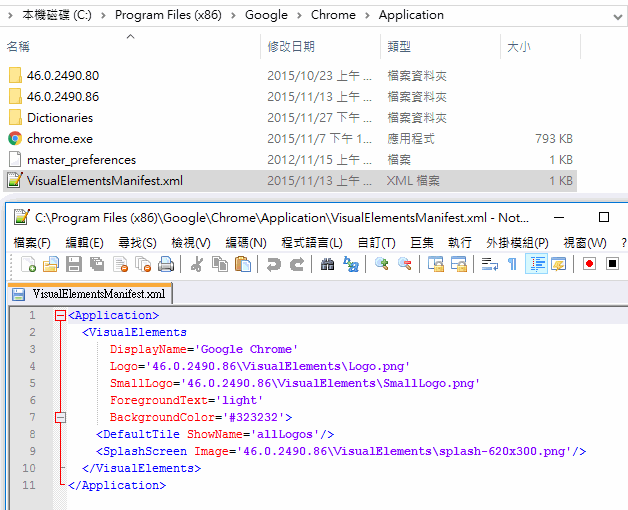Screen dimensions: 628x510
Task: Select the VisualElementsManifest.xml document tab
Action: 90,294
